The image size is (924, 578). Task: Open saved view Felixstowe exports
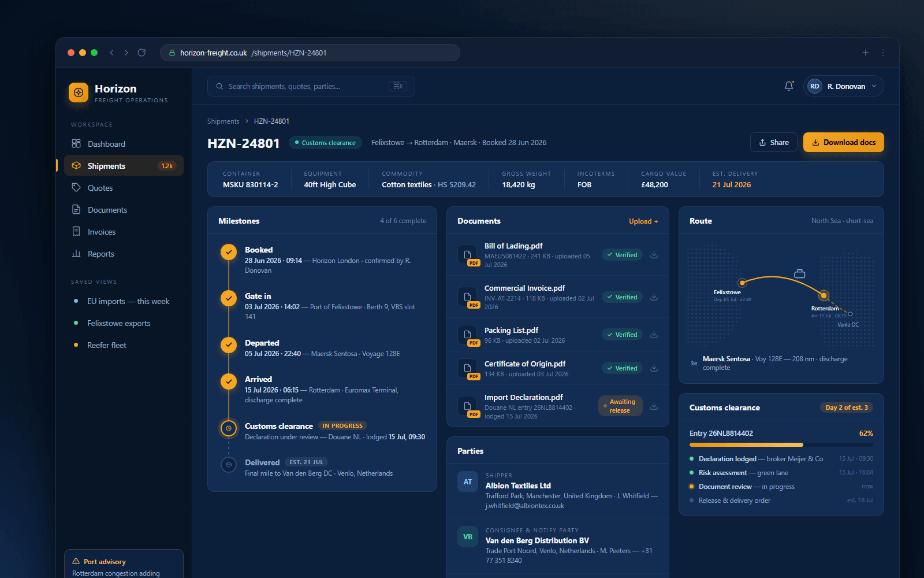(124, 323)
